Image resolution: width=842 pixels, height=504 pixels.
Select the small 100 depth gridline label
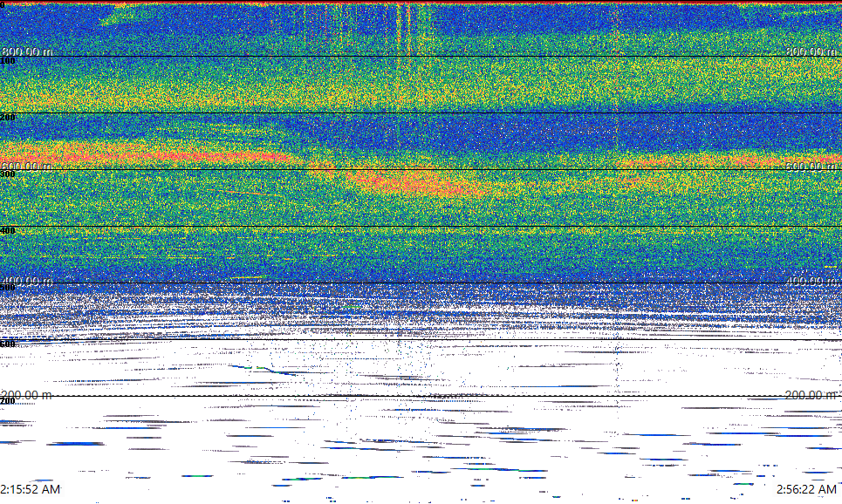pos(8,61)
